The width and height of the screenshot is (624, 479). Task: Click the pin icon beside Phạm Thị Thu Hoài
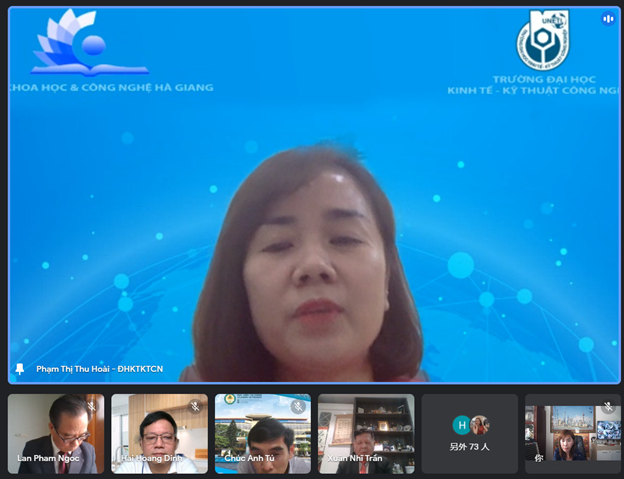pyautogui.click(x=20, y=369)
